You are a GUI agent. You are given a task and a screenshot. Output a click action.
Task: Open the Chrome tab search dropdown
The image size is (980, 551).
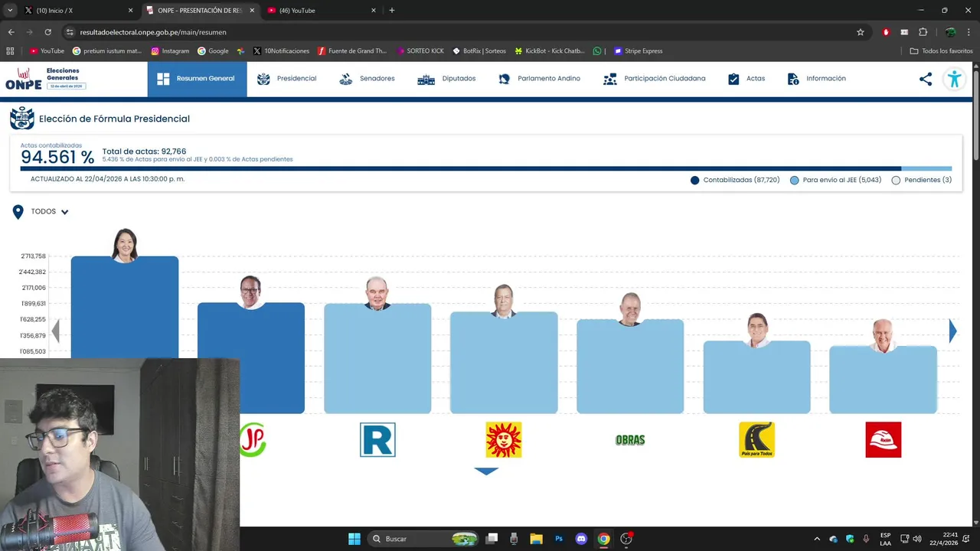point(10,11)
